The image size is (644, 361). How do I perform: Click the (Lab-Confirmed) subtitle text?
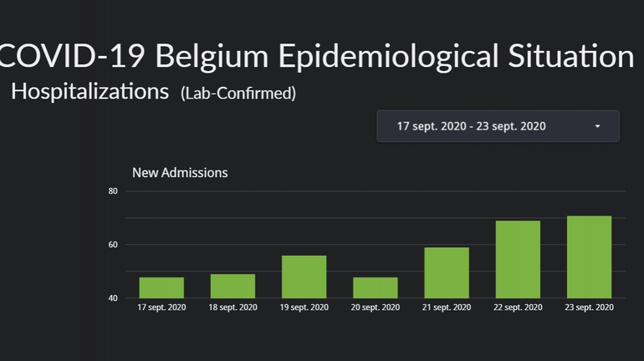click(238, 94)
